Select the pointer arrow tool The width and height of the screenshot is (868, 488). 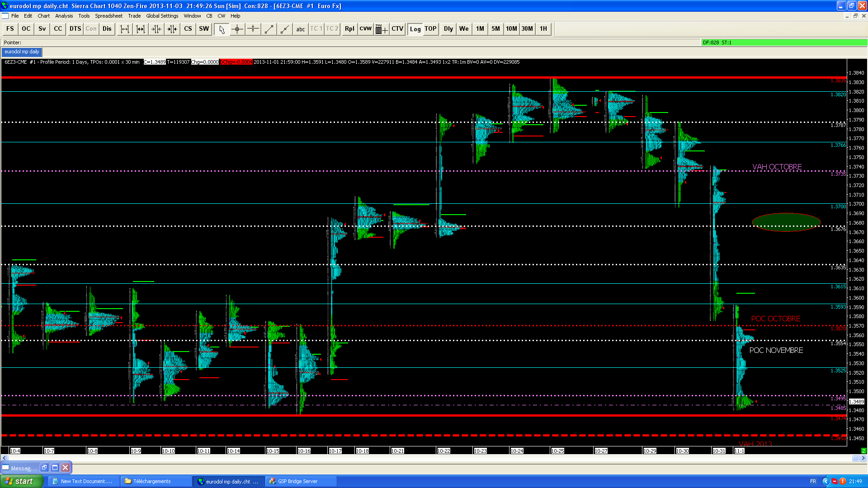(x=222, y=29)
